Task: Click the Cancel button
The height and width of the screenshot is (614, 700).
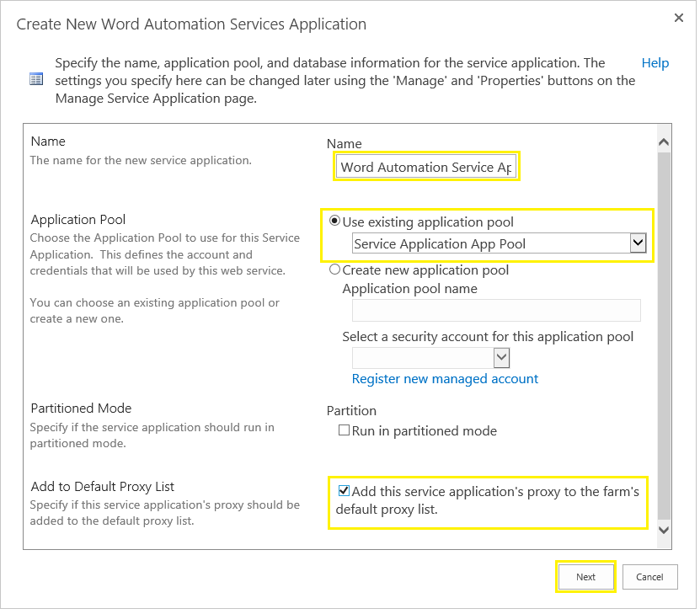Action: coord(649,576)
